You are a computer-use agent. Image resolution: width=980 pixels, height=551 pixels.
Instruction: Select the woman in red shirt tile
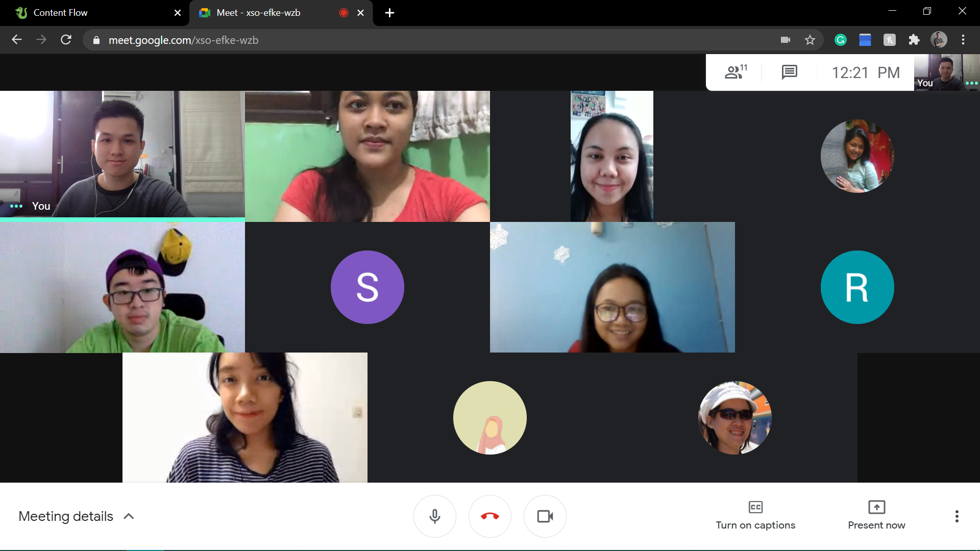(x=367, y=156)
